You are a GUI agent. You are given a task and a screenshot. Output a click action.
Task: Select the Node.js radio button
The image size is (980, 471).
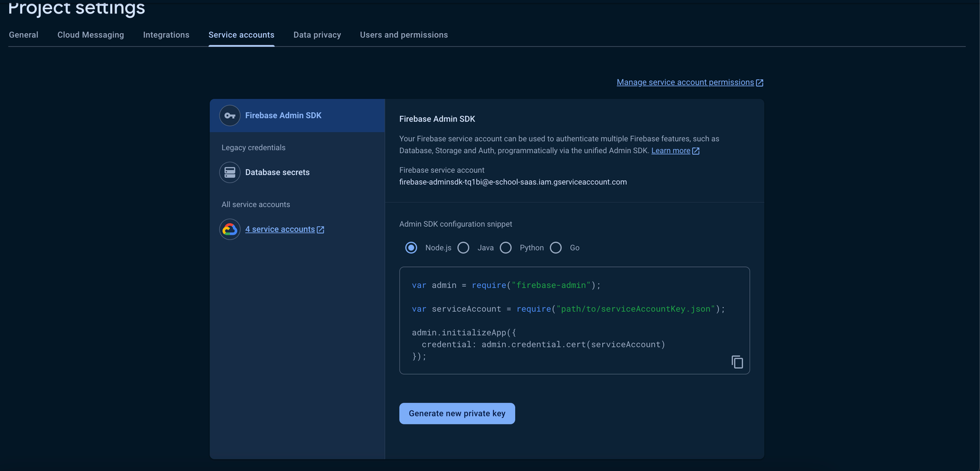coord(411,247)
